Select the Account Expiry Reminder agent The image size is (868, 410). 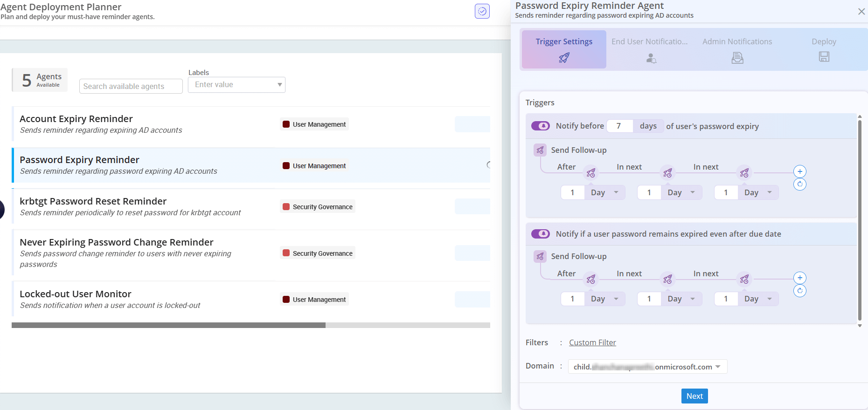[251, 124]
